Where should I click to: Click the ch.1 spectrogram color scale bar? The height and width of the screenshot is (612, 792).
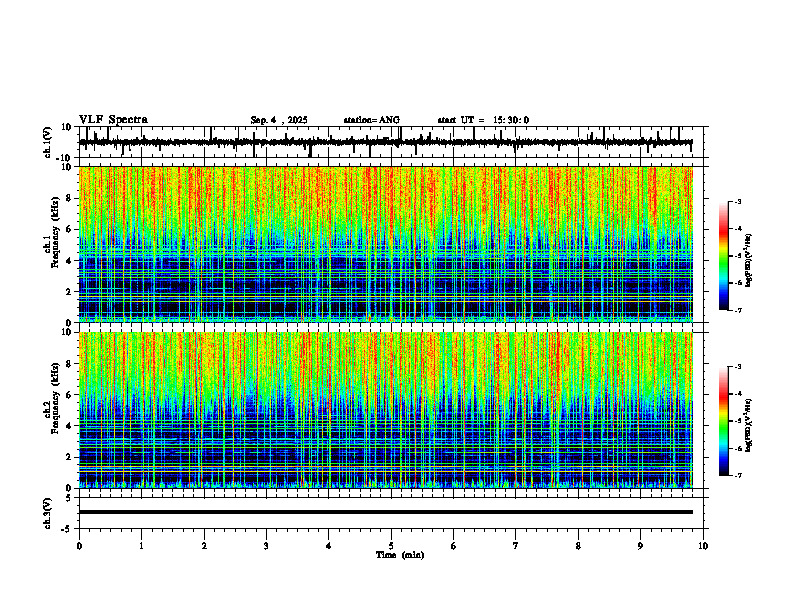pos(724,256)
